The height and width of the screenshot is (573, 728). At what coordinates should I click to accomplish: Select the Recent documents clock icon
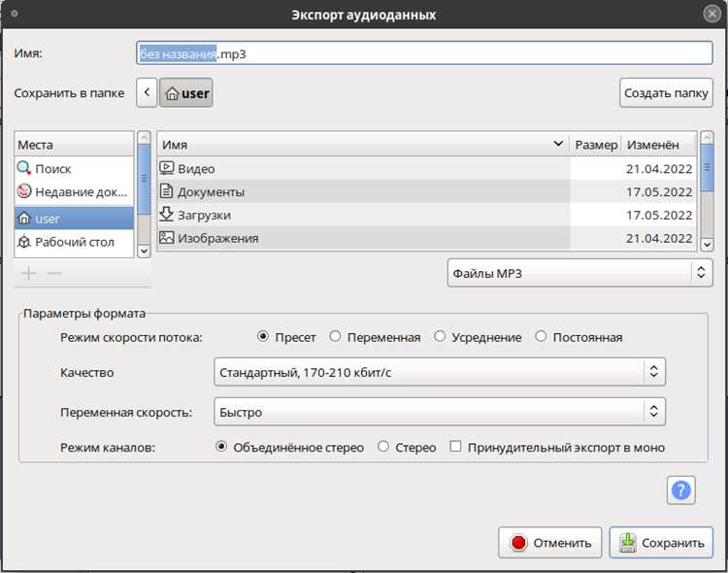click(x=24, y=191)
